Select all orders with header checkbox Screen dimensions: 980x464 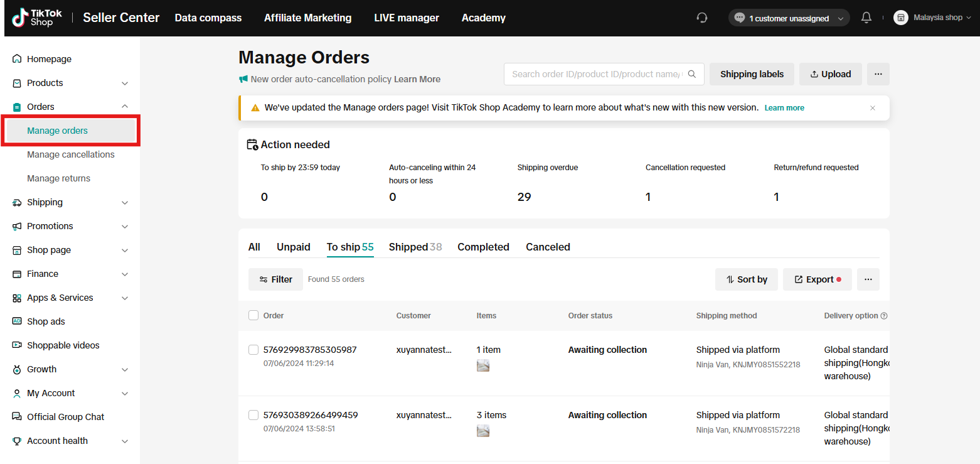pos(253,315)
